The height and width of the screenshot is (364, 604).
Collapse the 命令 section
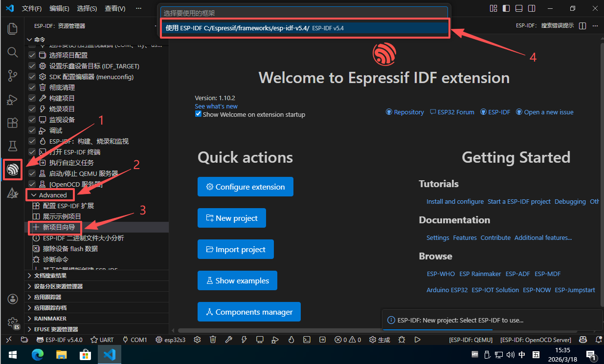[97, 39]
